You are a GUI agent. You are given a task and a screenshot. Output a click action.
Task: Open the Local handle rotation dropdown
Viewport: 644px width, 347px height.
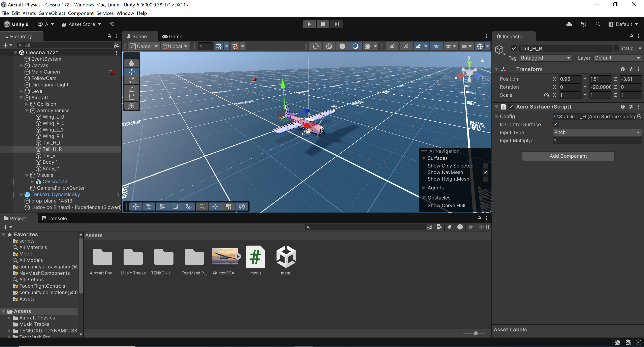175,46
